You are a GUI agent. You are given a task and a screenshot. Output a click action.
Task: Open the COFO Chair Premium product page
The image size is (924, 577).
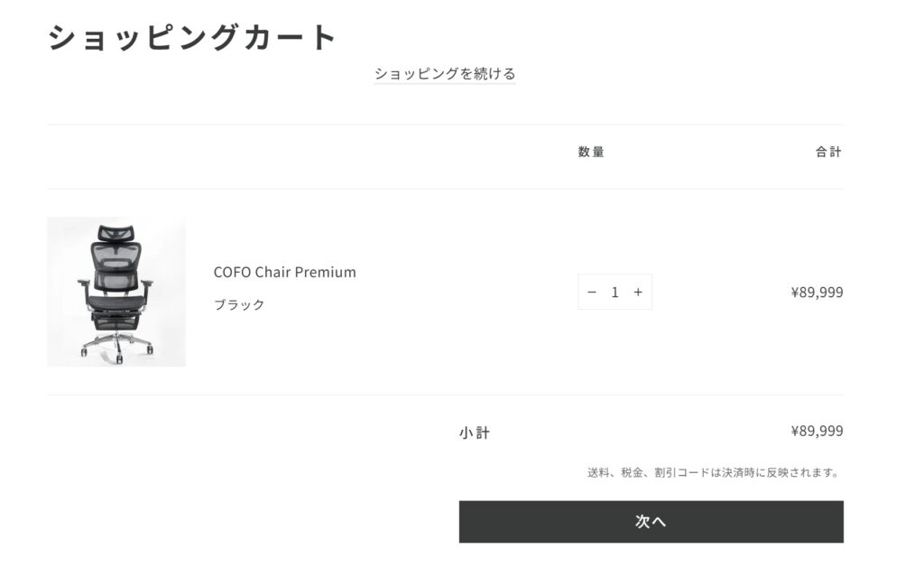[284, 272]
